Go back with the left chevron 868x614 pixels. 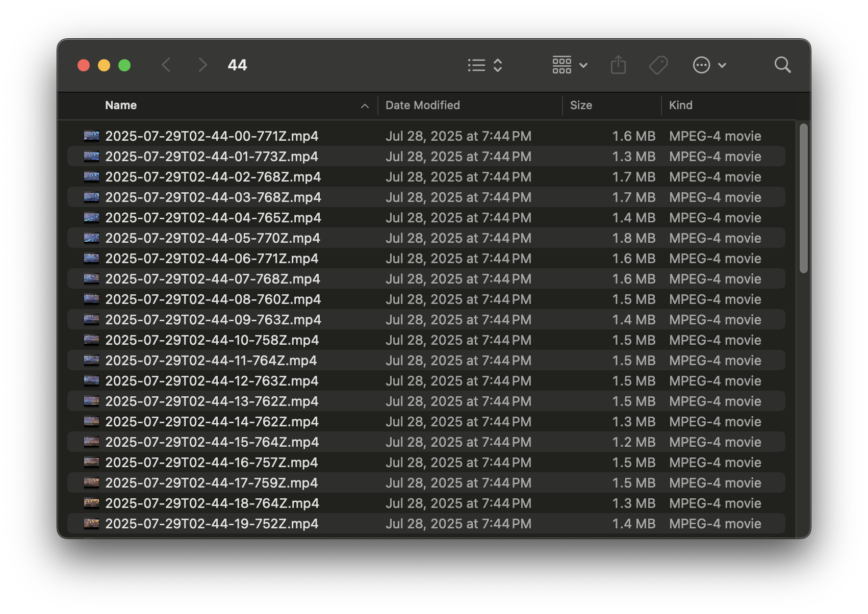click(x=166, y=65)
